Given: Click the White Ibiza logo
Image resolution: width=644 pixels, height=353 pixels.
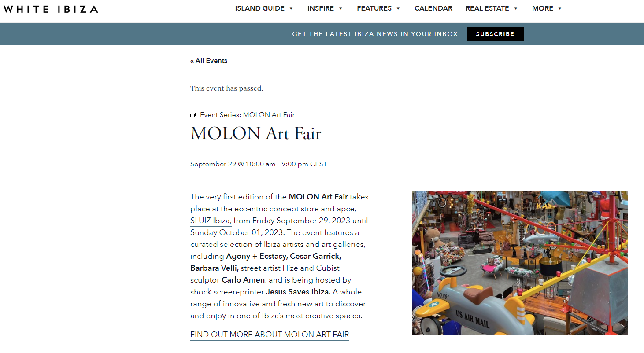Looking at the screenshot, I should pyautogui.click(x=51, y=9).
